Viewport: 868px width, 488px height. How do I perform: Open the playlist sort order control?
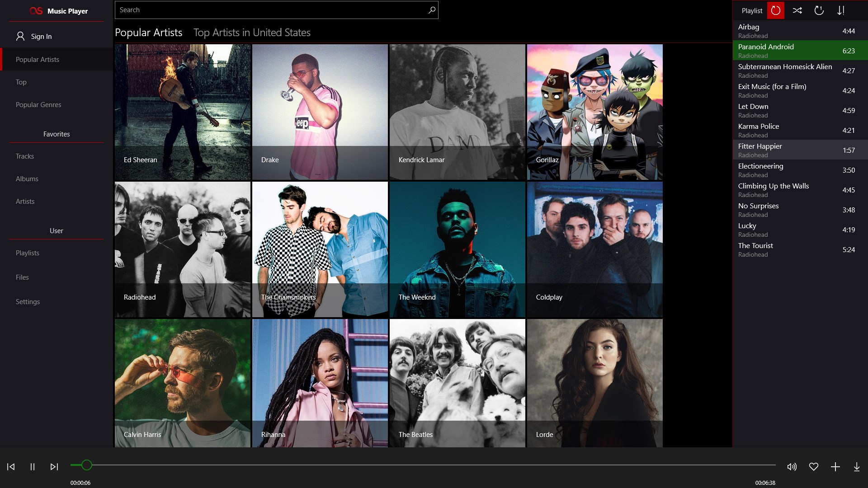pos(842,10)
